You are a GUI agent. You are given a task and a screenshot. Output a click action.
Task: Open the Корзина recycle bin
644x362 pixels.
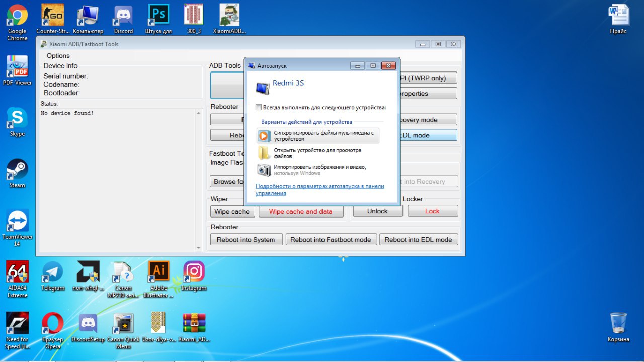coord(618,327)
